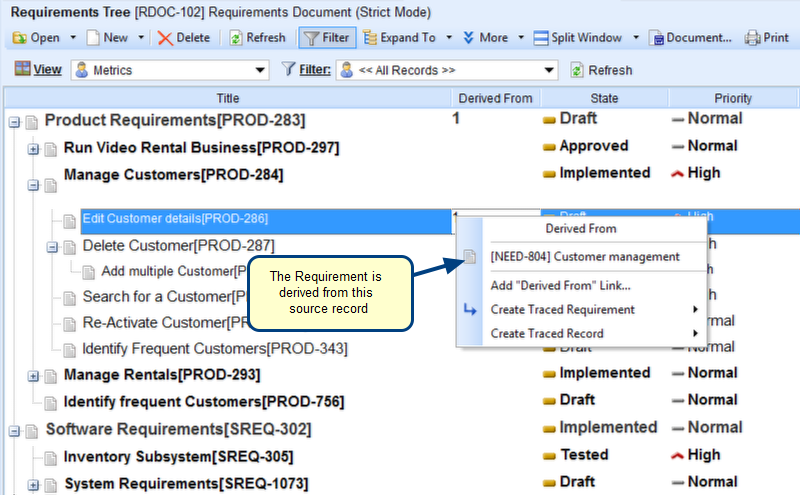The height and width of the screenshot is (495, 800).
Task: Click the Print toolbar icon
Action: [767, 38]
